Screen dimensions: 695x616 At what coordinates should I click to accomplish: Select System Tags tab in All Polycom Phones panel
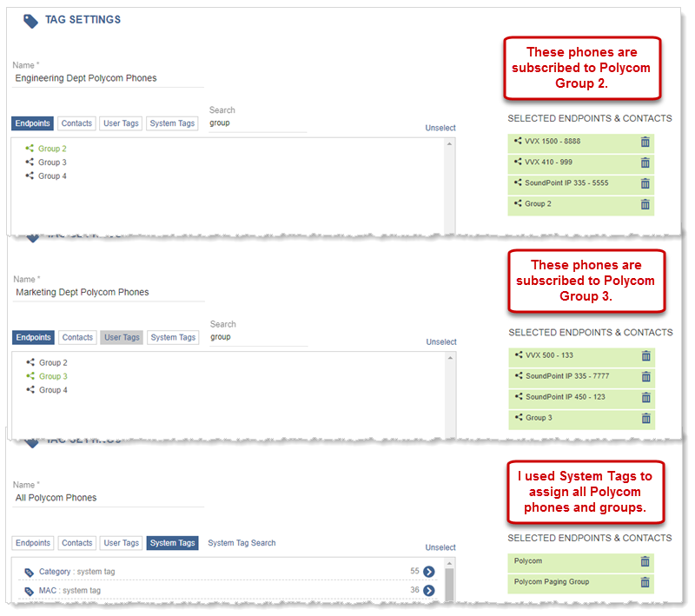pos(172,543)
